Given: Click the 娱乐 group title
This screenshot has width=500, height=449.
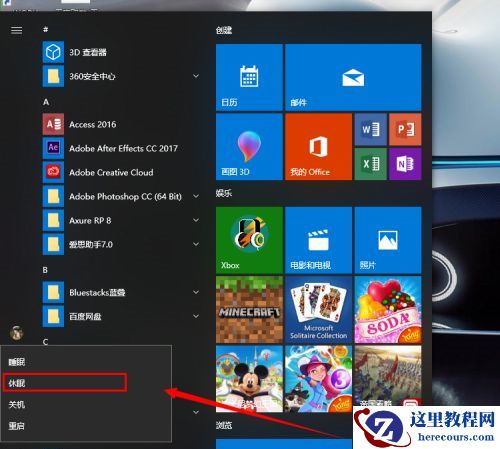Looking at the screenshot, I should 224,193.
